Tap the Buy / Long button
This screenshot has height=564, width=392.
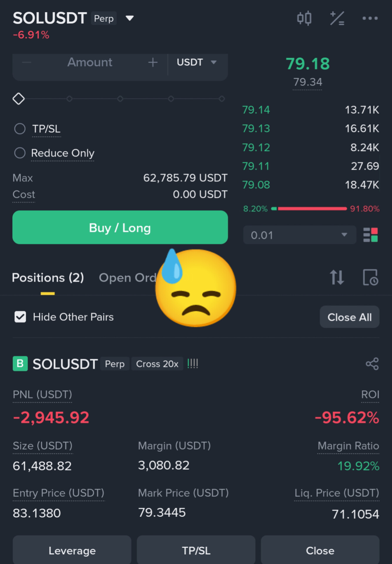point(120,227)
